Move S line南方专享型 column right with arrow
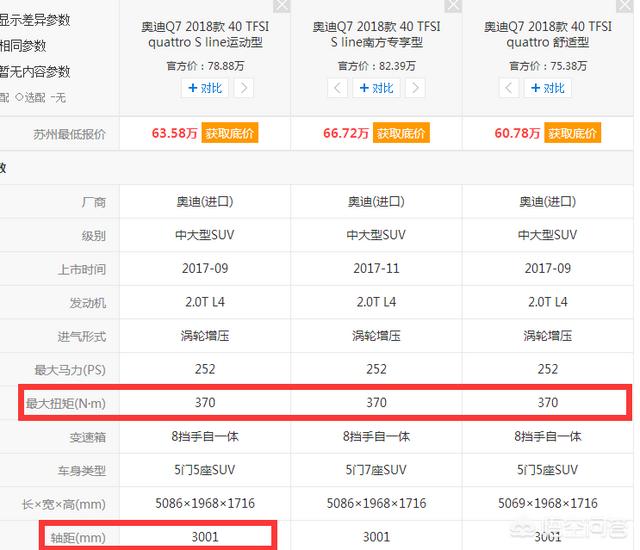 (x=415, y=88)
